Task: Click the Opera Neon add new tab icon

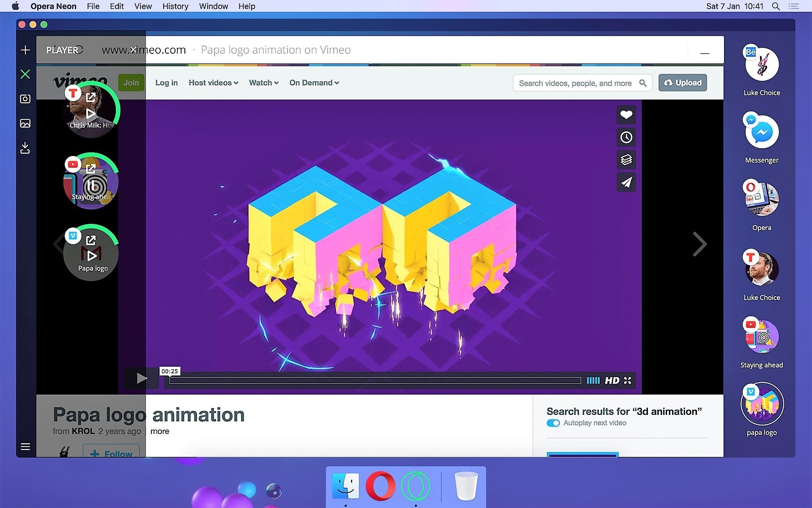Action: point(25,50)
